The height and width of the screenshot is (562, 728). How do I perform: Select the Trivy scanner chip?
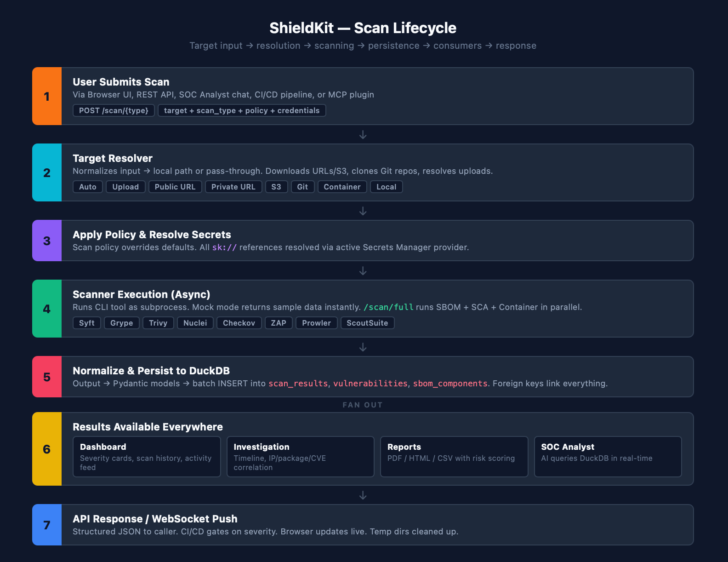pyautogui.click(x=158, y=323)
